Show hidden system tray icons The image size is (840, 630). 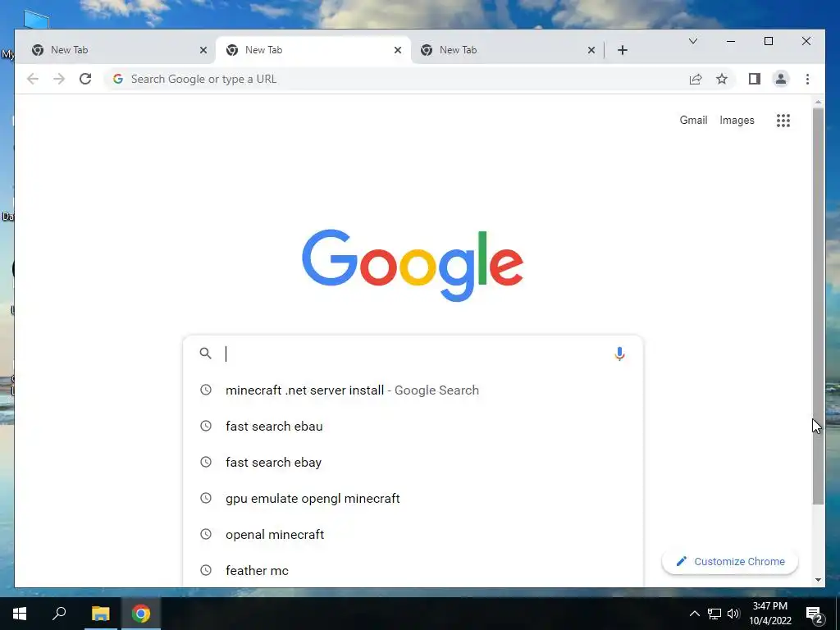[x=694, y=614]
